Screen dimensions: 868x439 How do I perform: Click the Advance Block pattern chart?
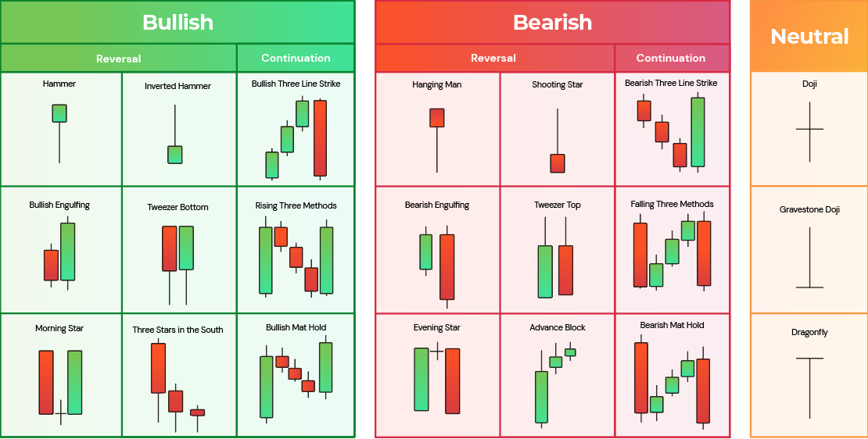coord(557,384)
